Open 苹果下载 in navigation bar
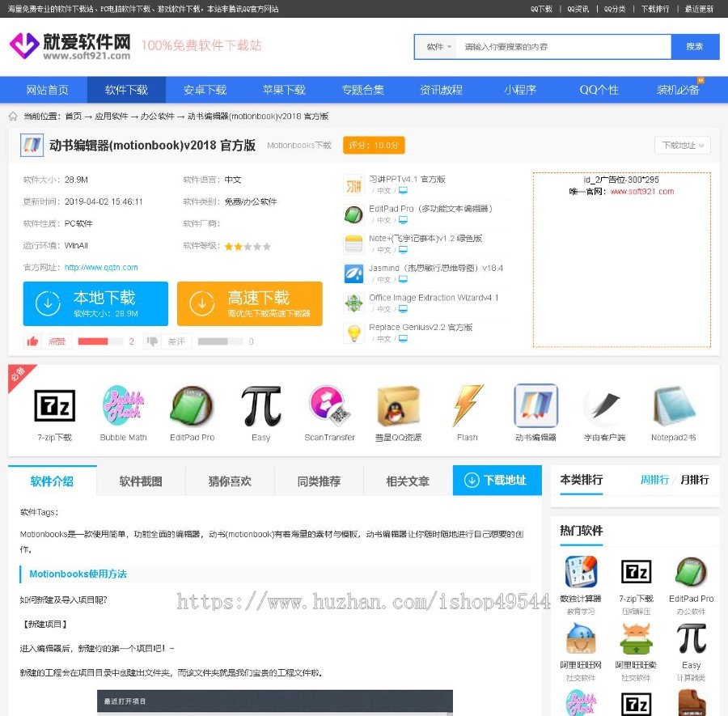Screen dimensions: 728x716 [x=284, y=90]
